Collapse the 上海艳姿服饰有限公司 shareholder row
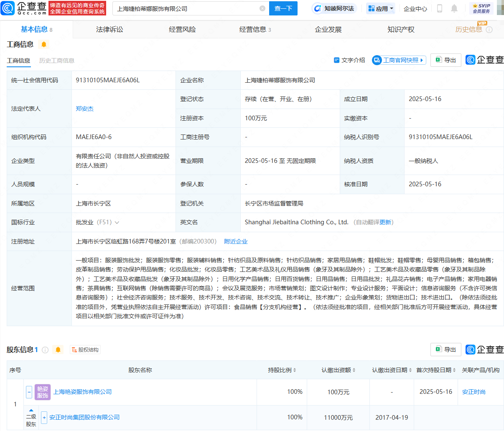This screenshot has width=504, height=431. (x=29, y=392)
